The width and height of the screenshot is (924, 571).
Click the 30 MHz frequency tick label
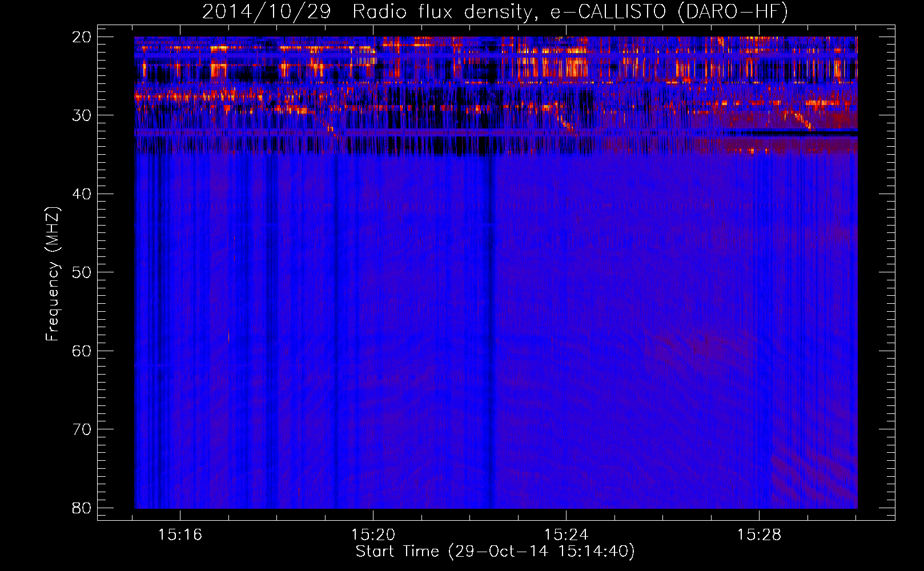(x=82, y=115)
